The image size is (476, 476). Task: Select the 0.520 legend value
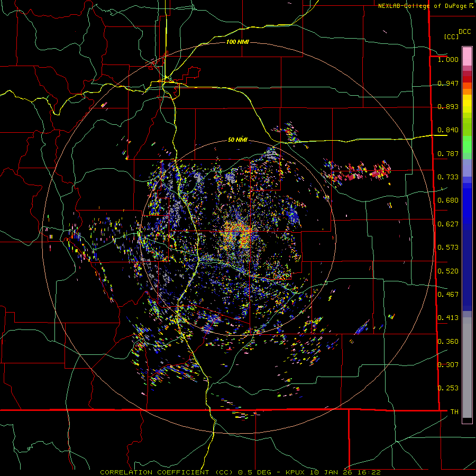pyautogui.click(x=448, y=271)
